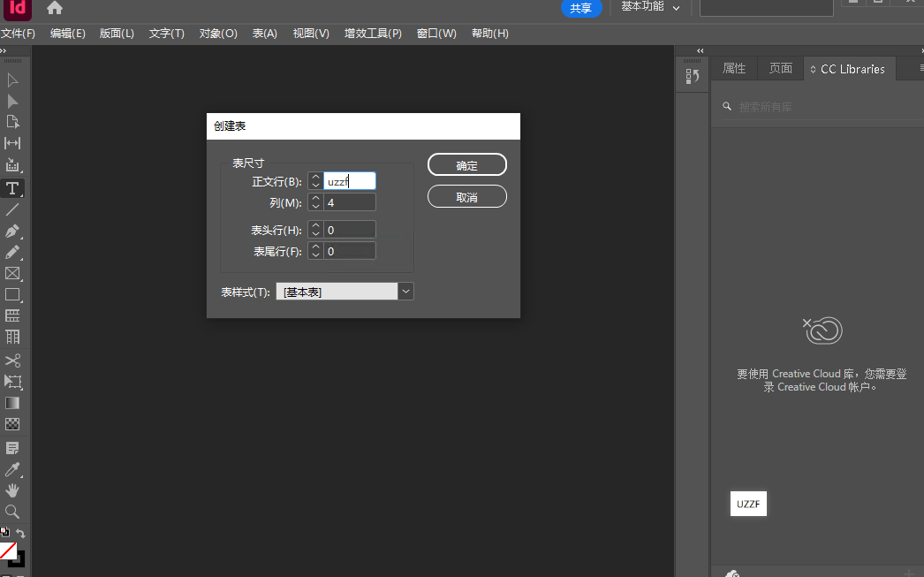This screenshot has height=577, width=924.
Task: Click the 表头行 value field
Action: click(x=350, y=229)
